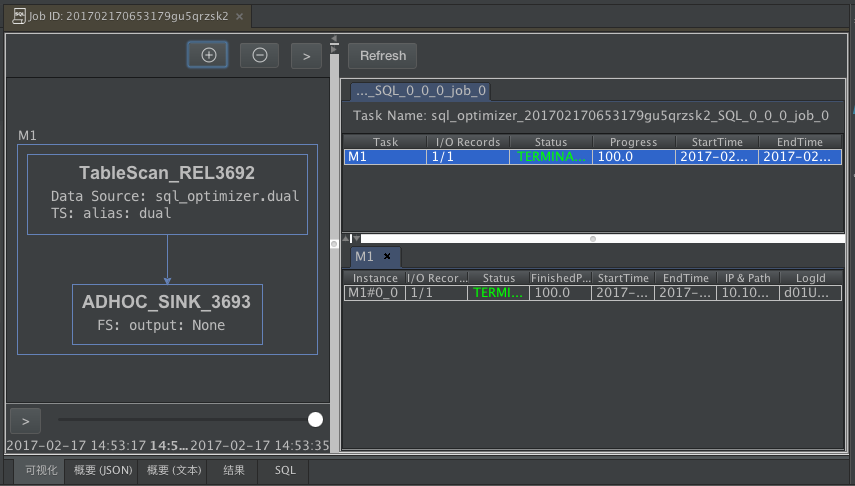The width and height of the screenshot is (855, 486).
Task: Click the 10.10... IP & Path cell
Action: pos(748,293)
